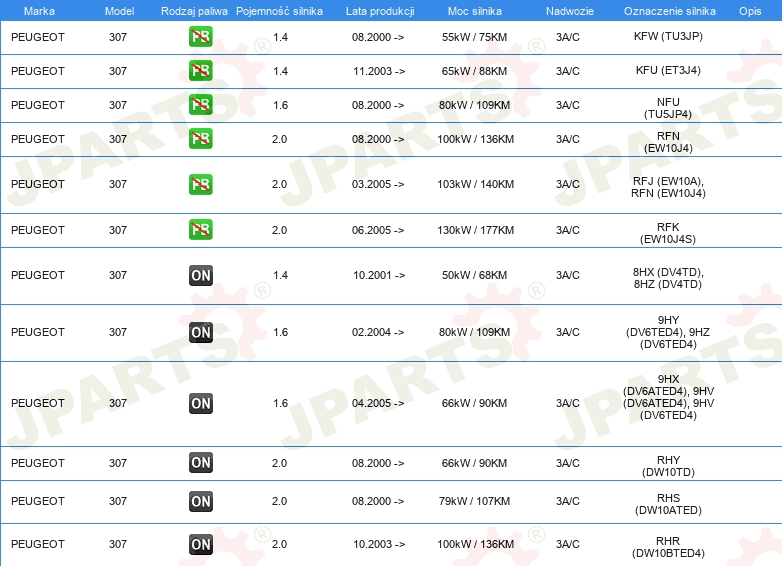Screen dimensions: 782x566
Task: Click the 3A/C body cell in the RFK row
Action: pyautogui.click(x=568, y=230)
